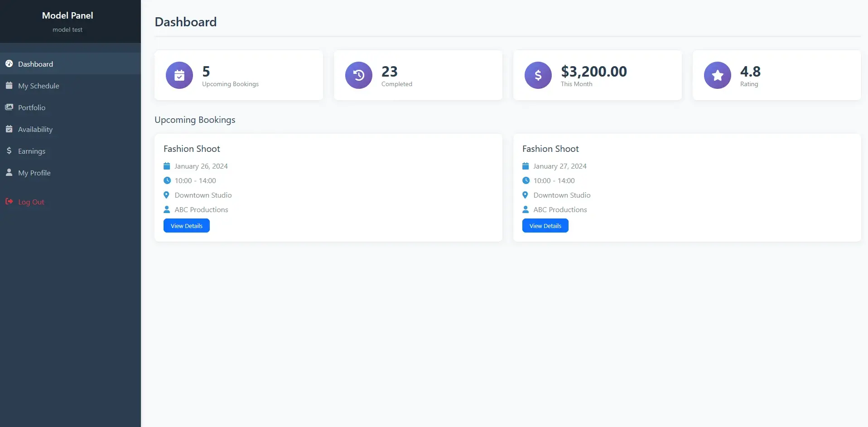
Task: Click the purple This Month dollar icon
Action: (538, 75)
